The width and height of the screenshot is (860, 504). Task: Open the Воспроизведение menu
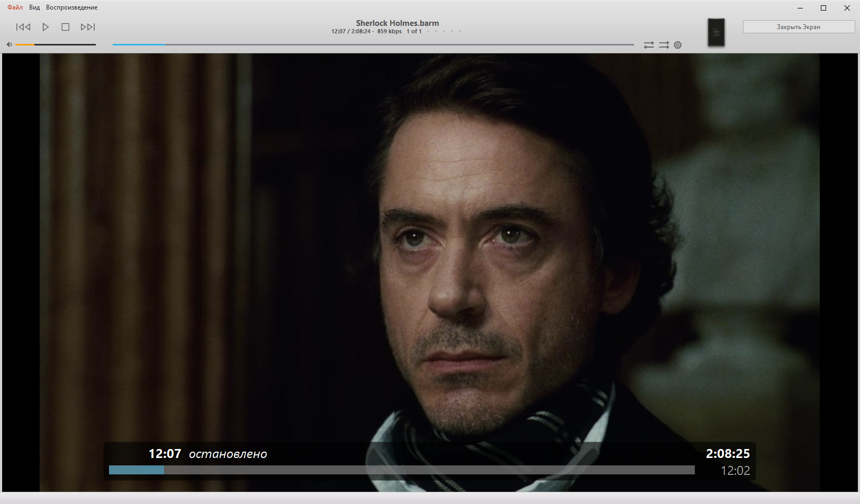[71, 7]
